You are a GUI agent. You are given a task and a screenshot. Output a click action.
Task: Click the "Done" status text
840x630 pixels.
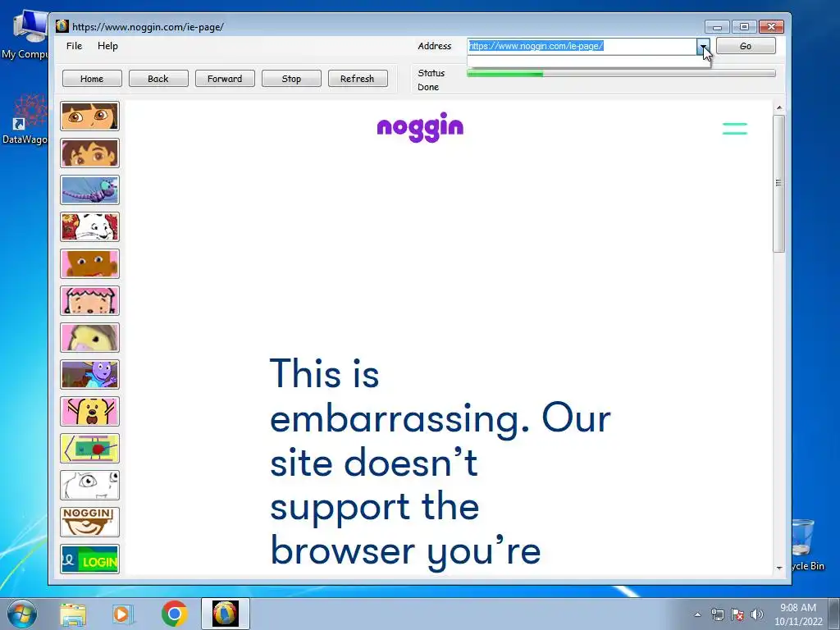(x=428, y=87)
